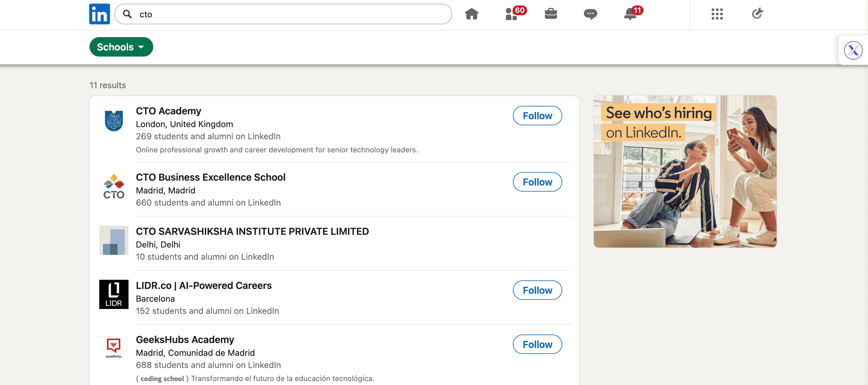
Task: Expand the Schools filter dropdown
Action: 121,47
